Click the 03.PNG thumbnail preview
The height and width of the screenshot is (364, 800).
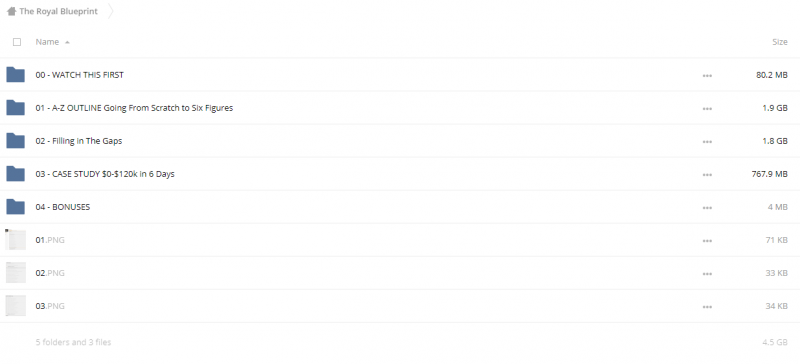pyautogui.click(x=15, y=305)
